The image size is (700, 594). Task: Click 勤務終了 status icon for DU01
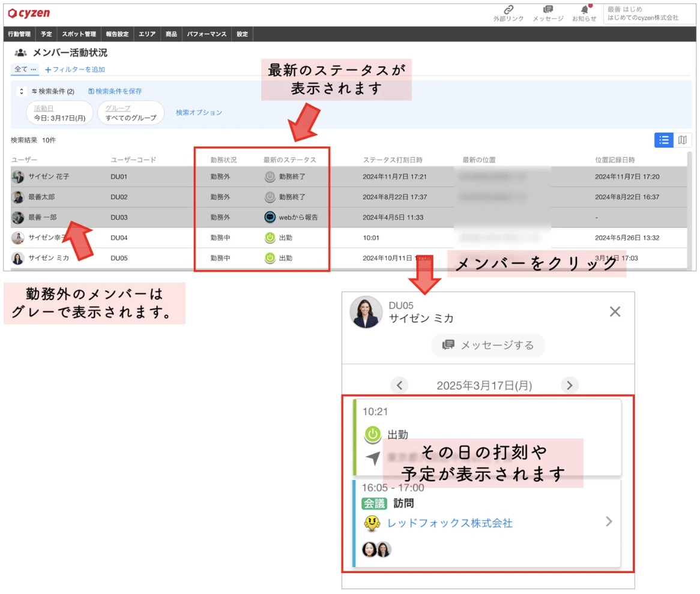pos(270,177)
